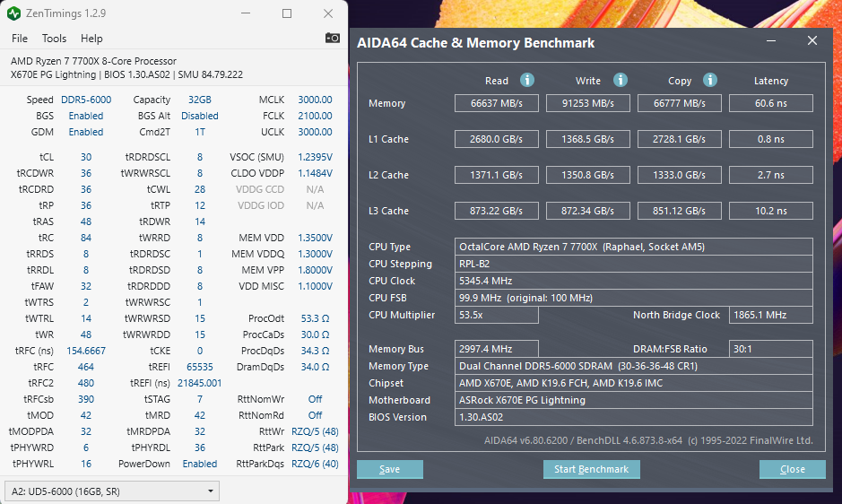This screenshot has width=842, height=504.
Task: Open the Help menu in ZenTimings
Action: tap(91, 39)
